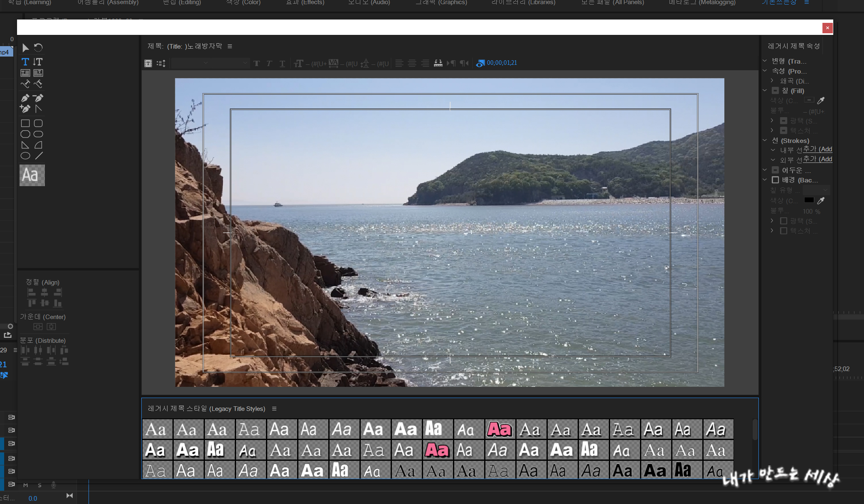Toggle show background video icon
864x504 pixels.
pyautogui.click(x=480, y=63)
